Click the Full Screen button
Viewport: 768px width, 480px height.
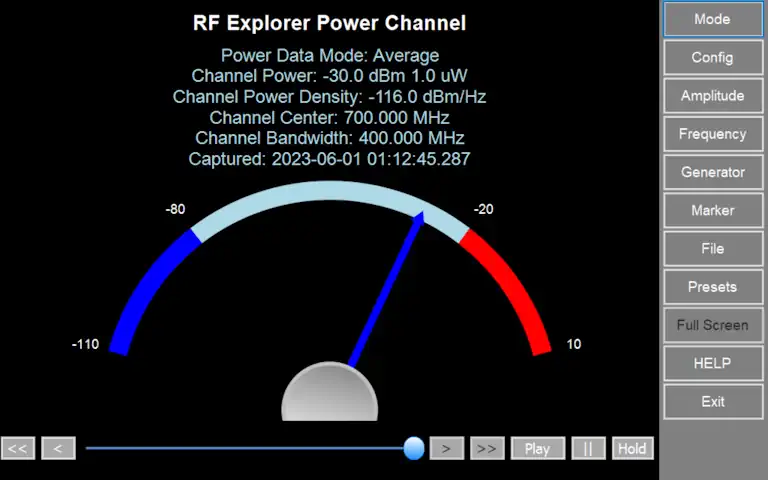[712, 325]
